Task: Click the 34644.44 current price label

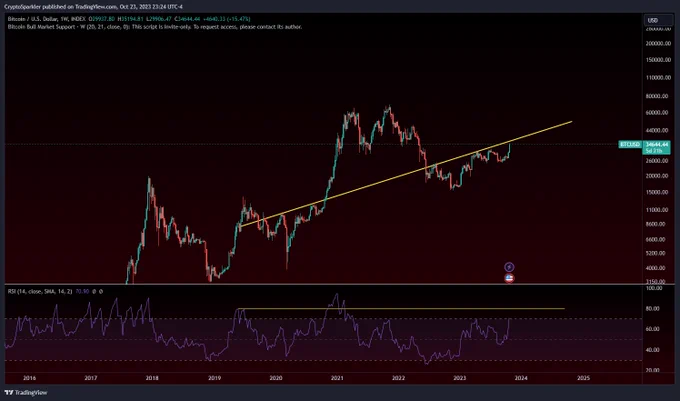Action: point(657,144)
